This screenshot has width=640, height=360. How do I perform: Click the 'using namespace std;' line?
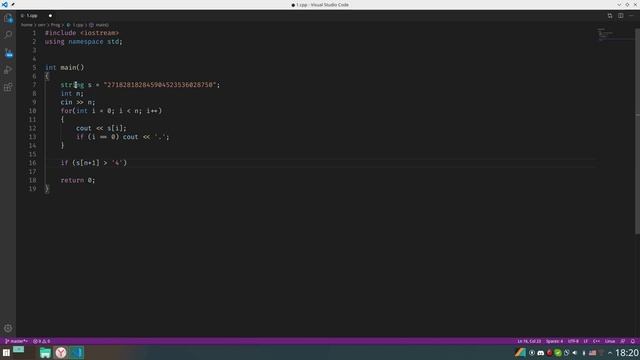click(84, 42)
